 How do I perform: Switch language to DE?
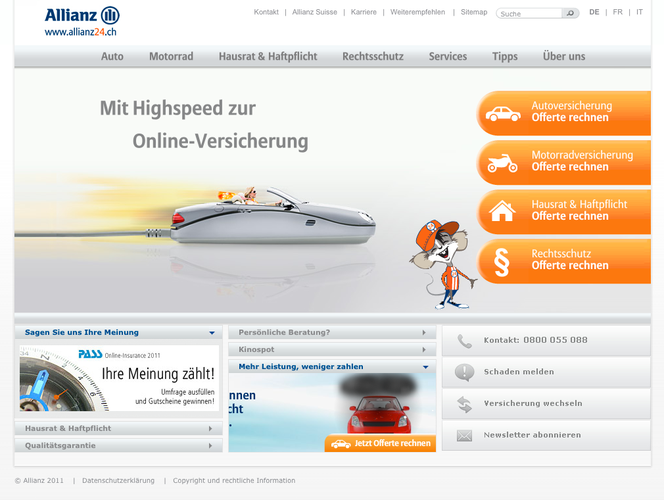(x=594, y=12)
